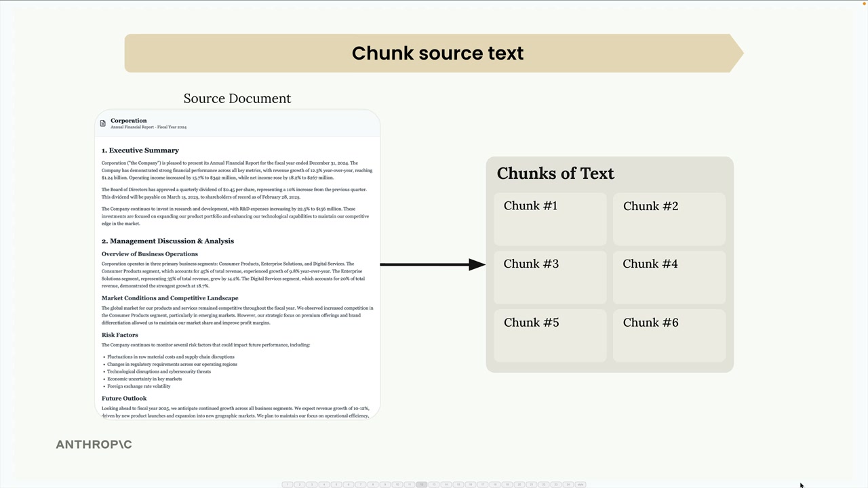Select the Chunk #5 box
This screenshot has width=868, height=488.
coord(550,335)
